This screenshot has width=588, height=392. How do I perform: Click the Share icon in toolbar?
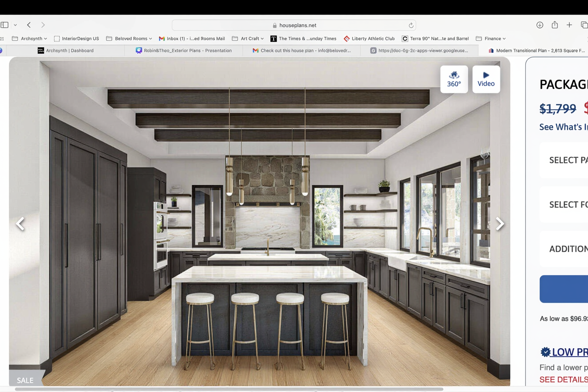tap(555, 25)
